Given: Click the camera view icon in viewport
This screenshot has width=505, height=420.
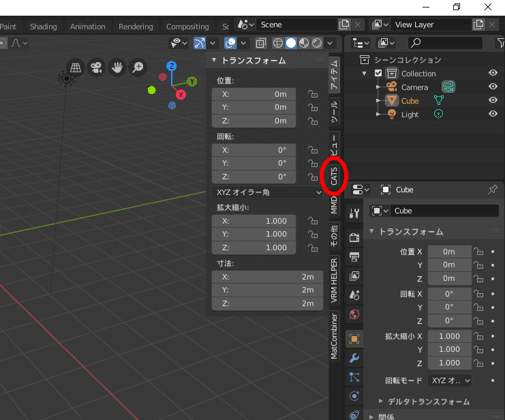Looking at the screenshot, I should click(96, 67).
